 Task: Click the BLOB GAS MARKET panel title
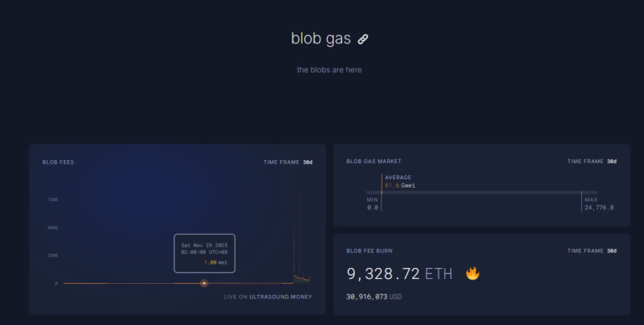374,162
